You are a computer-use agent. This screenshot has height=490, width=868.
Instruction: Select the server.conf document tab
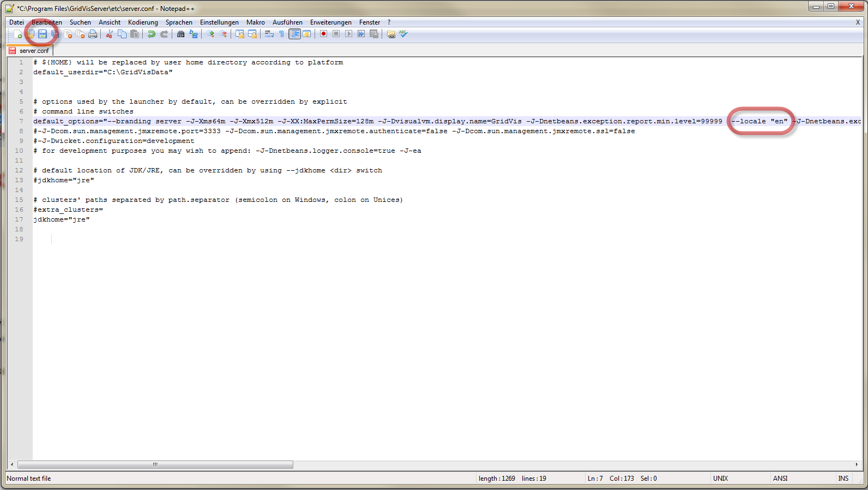pyautogui.click(x=34, y=51)
